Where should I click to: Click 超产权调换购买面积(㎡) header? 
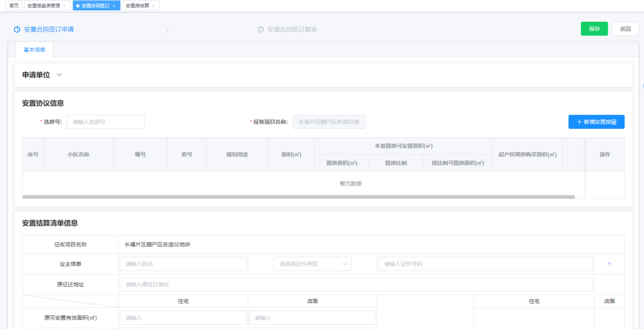pyautogui.click(x=528, y=154)
